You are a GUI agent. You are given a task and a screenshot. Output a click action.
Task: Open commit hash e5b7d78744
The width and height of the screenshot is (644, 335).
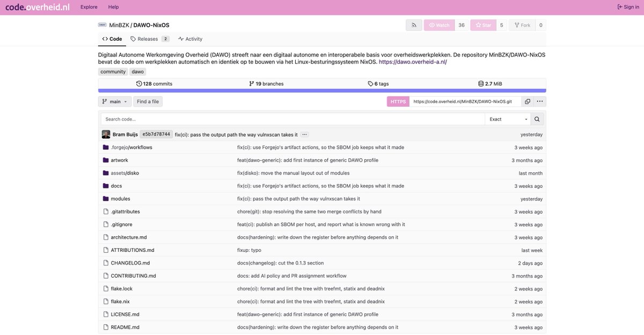156,134
